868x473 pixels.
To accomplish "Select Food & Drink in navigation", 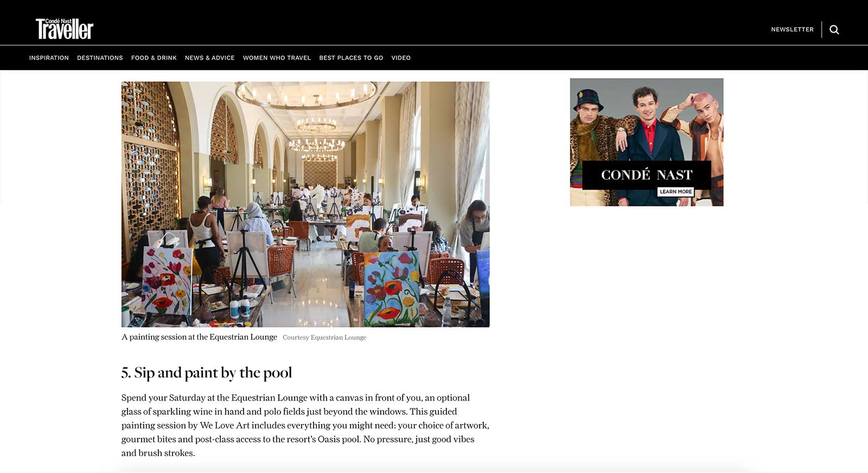I will click(x=154, y=58).
